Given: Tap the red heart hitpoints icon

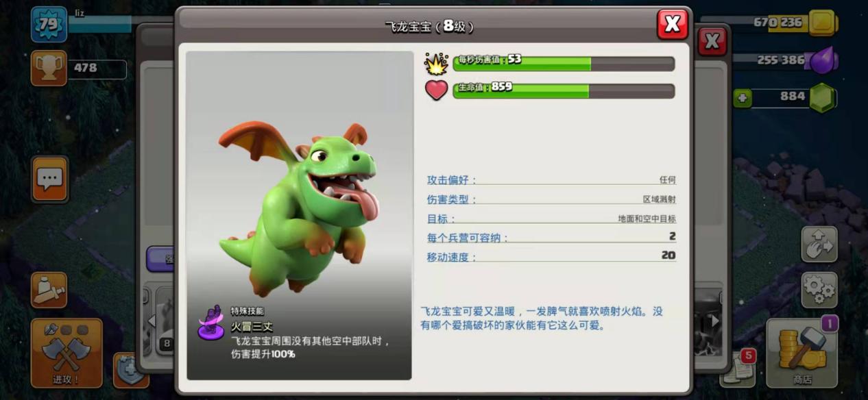Looking at the screenshot, I should click(436, 90).
